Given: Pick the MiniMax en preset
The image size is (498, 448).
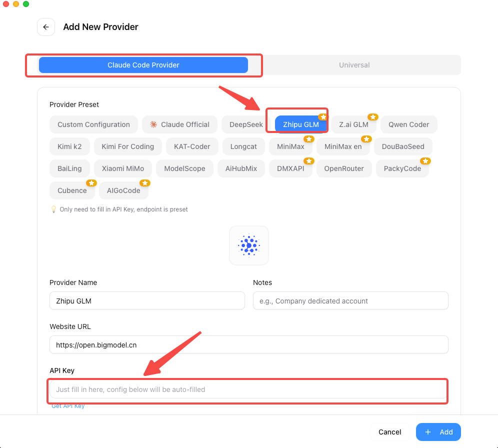Looking at the screenshot, I should tap(342, 146).
